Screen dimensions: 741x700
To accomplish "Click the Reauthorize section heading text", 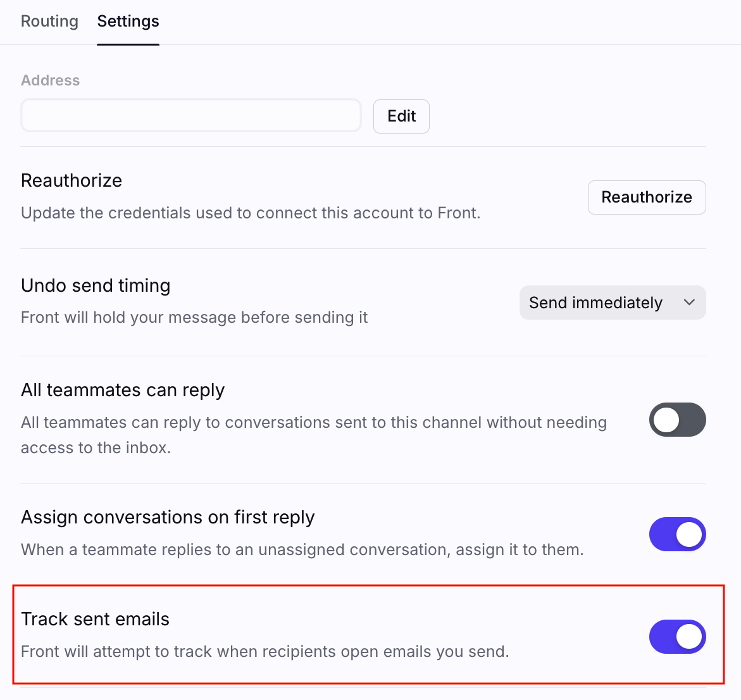I will click(x=72, y=180).
